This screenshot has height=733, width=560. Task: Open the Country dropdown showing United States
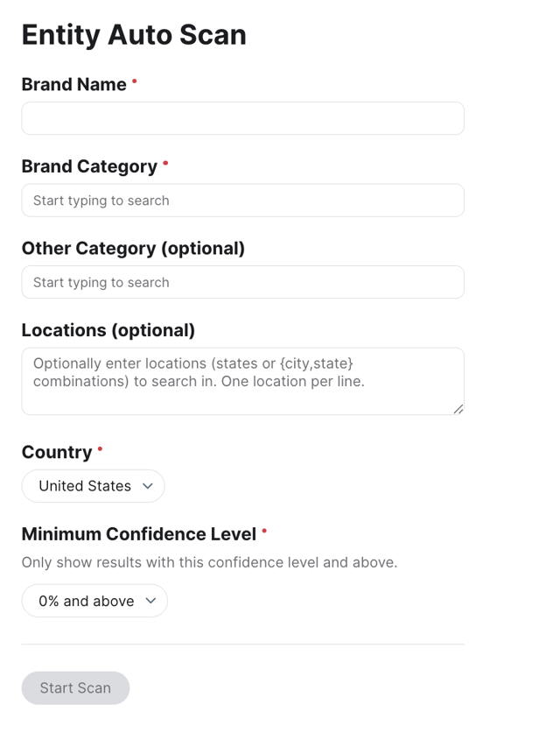93,486
